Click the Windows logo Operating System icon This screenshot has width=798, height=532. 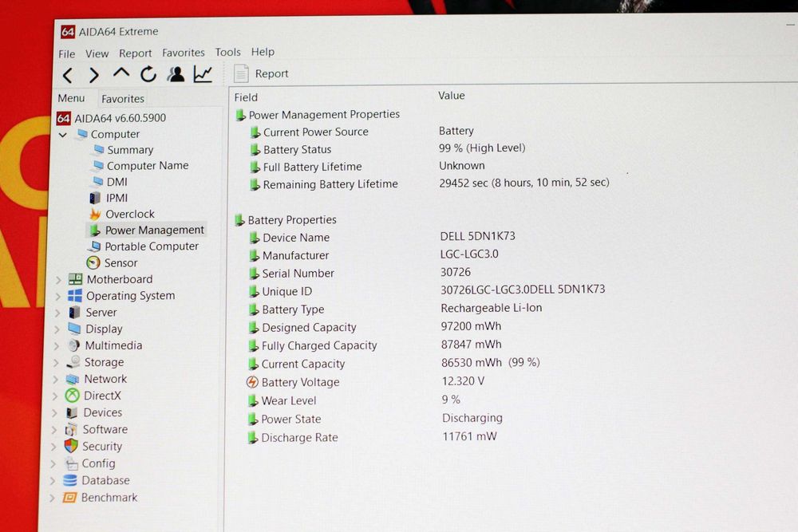(x=75, y=296)
